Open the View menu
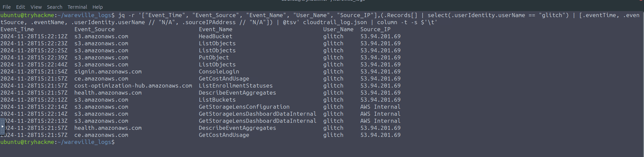 pyautogui.click(x=36, y=7)
